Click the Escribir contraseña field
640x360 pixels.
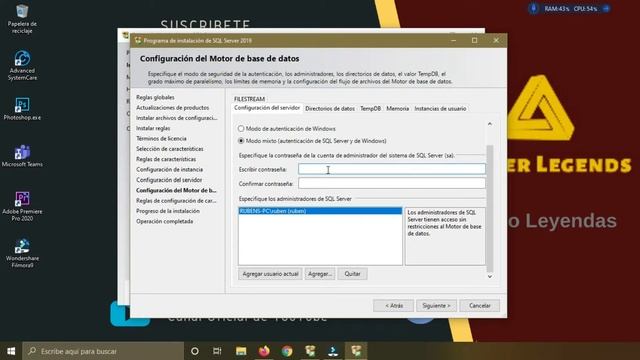click(392, 169)
